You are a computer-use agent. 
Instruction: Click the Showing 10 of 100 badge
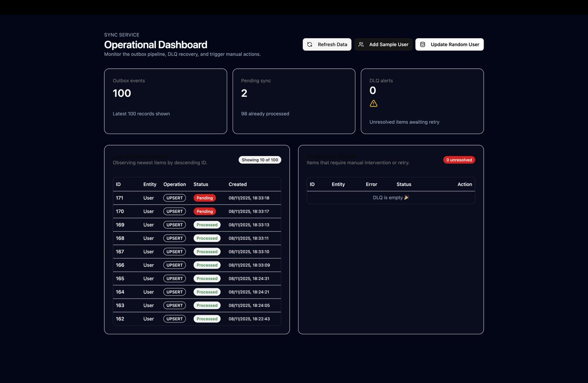[x=260, y=160]
